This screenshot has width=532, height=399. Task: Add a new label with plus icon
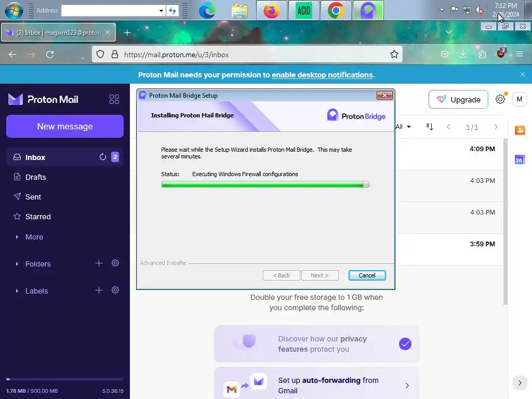[99, 290]
